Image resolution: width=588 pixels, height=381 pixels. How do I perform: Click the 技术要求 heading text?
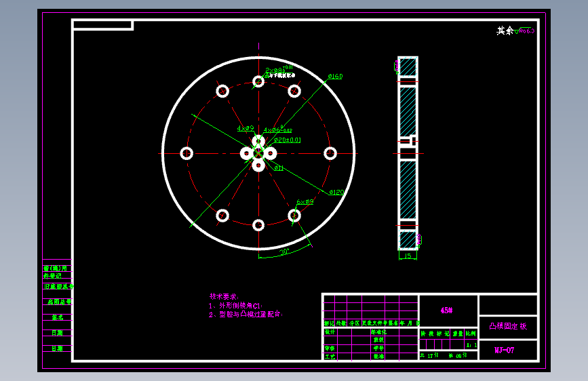point(224,296)
